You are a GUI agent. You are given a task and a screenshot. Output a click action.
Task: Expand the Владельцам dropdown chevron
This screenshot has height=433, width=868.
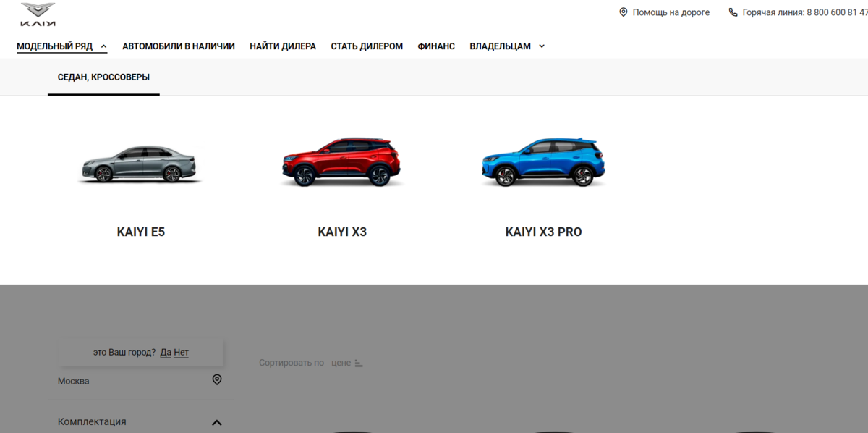[x=542, y=46]
